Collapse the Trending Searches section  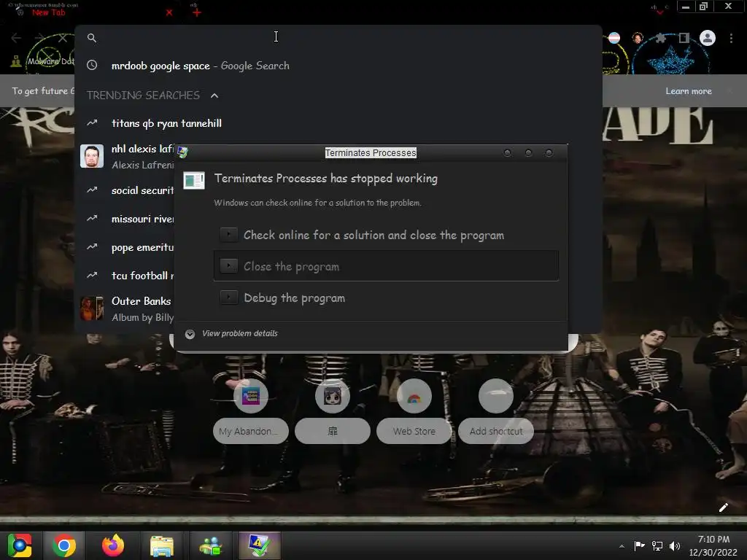click(214, 96)
